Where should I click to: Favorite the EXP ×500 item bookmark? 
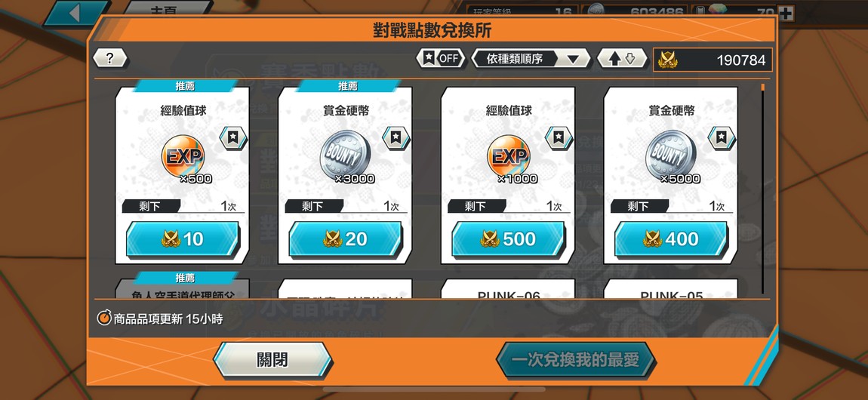tap(233, 138)
